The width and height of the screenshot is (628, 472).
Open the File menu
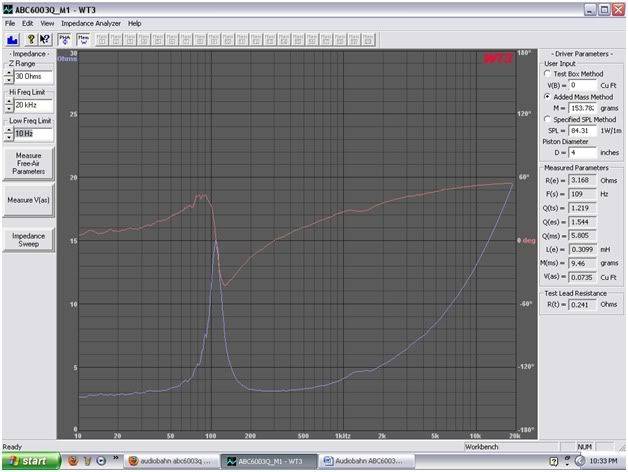coord(10,24)
